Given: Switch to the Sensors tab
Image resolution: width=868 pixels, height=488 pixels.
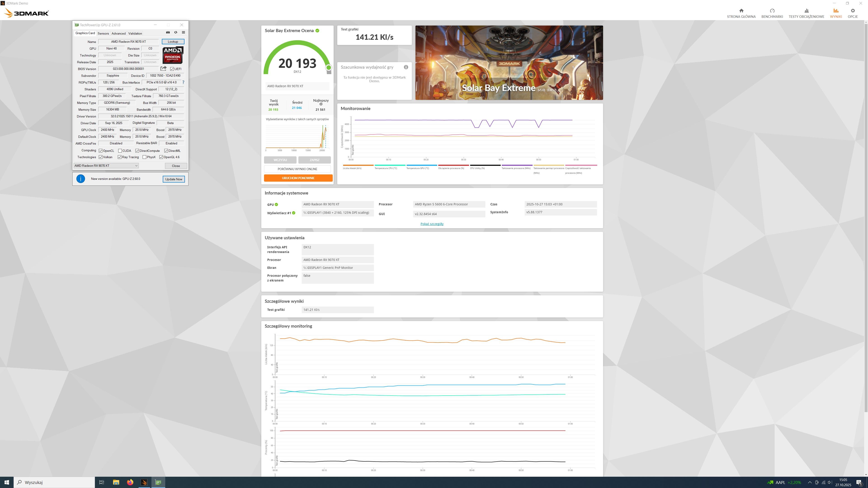Looking at the screenshot, I should (x=103, y=34).
